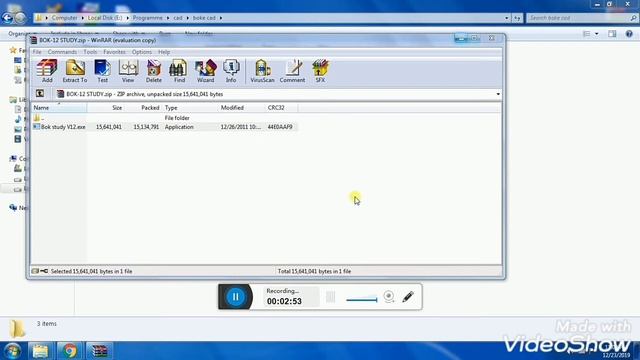This screenshot has width=640, height=360.
Task: Click the Explorer refresh button
Action: [x=517, y=18]
